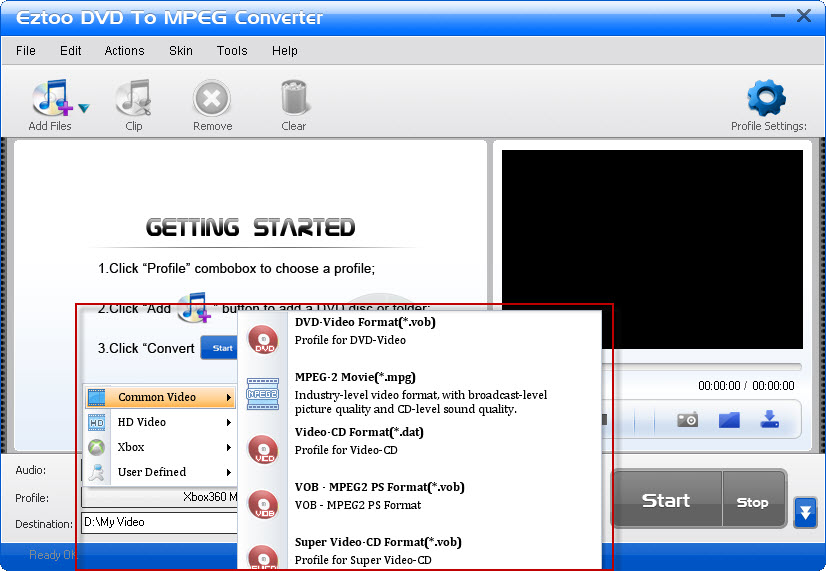The image size is (826, 571).
Task: Click the red DVD disc icon
Action: 263,339
